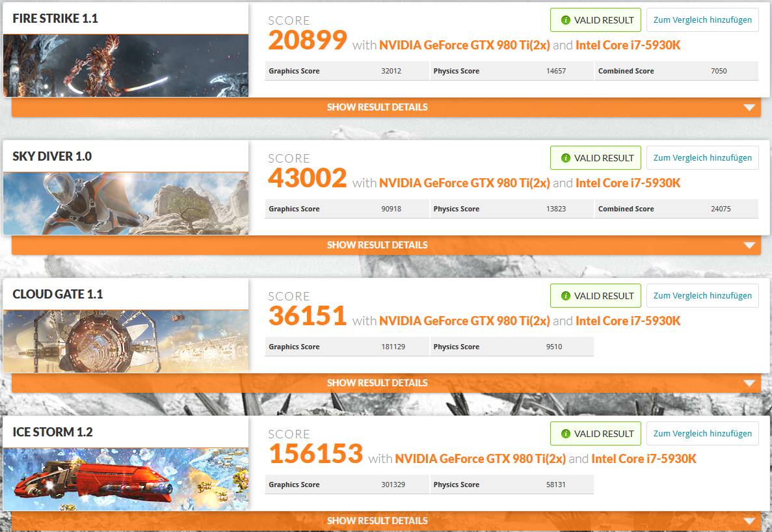Follow the Intel Core i7-5930K link in Sky Diver
The image size is (772, 532).
pyautogui.click(x=628, y=183)
